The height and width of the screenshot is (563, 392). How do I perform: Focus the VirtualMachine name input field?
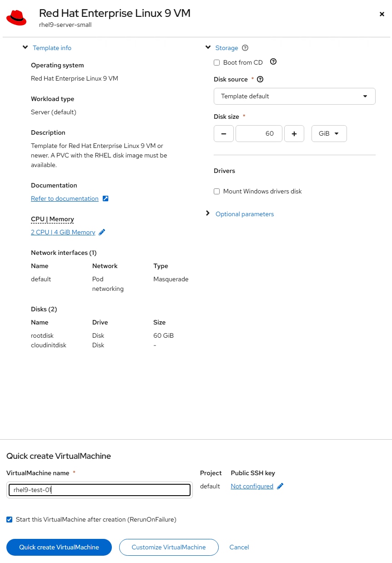click(100, 490)
